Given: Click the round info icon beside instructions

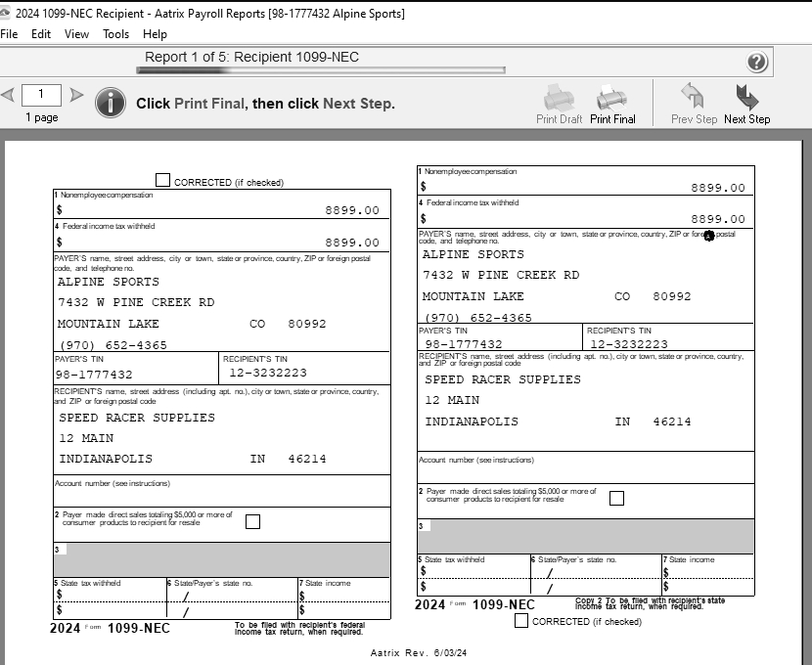Looking at the screenshot, I should click(111, 103).
